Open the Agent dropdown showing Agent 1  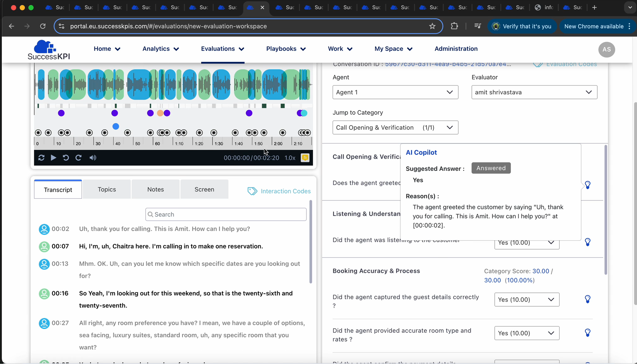[x=395, y=92]
